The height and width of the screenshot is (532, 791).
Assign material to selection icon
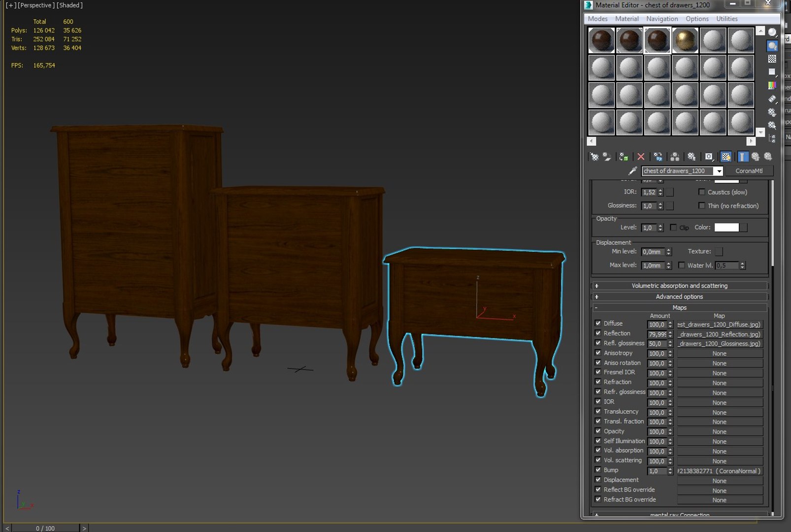coord(624,157)
